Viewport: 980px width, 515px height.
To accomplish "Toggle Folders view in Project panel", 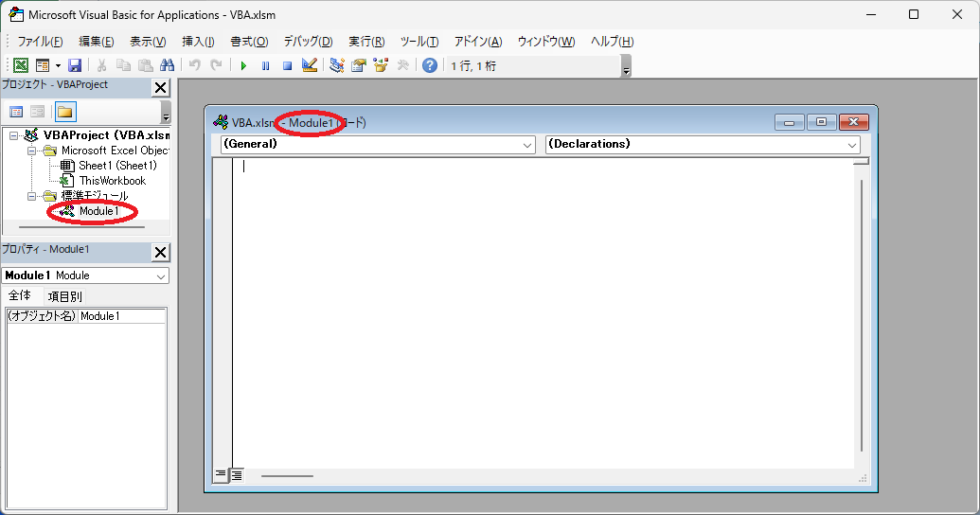I will 65,112.
